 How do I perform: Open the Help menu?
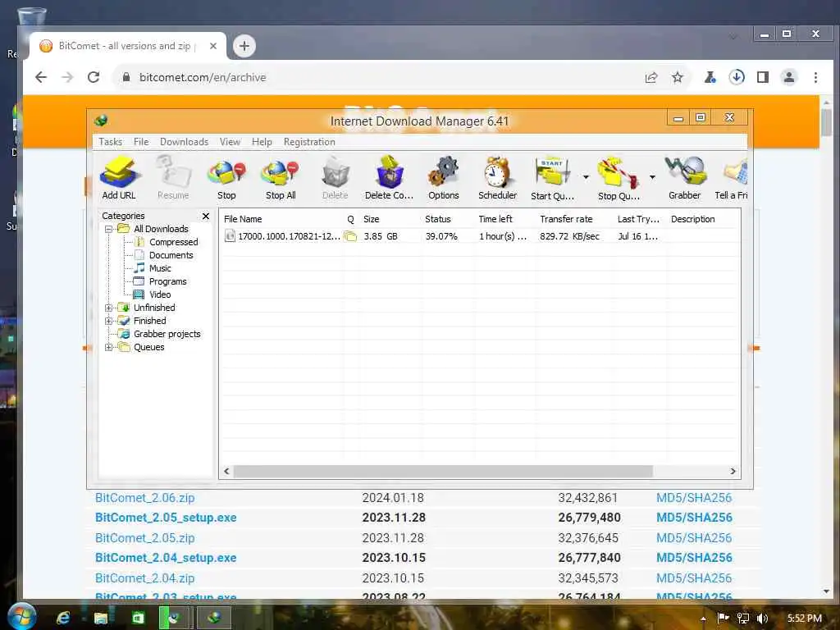pyautogui.click(x=262, y=142)
